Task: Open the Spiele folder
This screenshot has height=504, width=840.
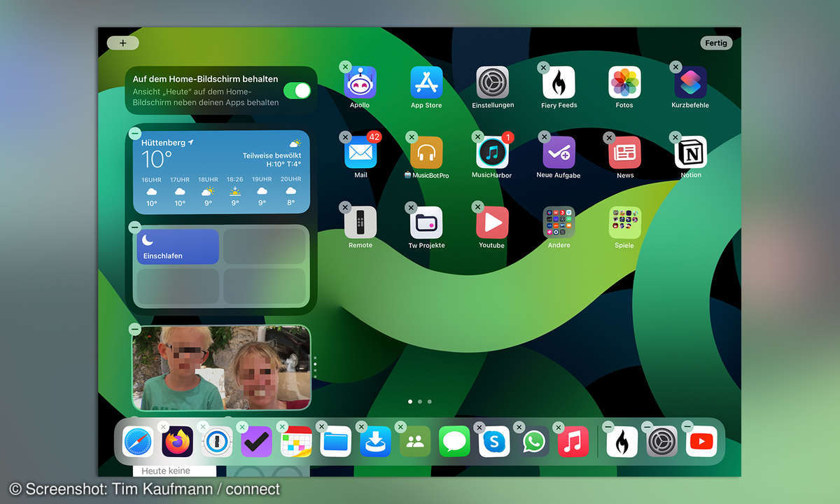Action: pyautogui.click(x=624, y=223)
